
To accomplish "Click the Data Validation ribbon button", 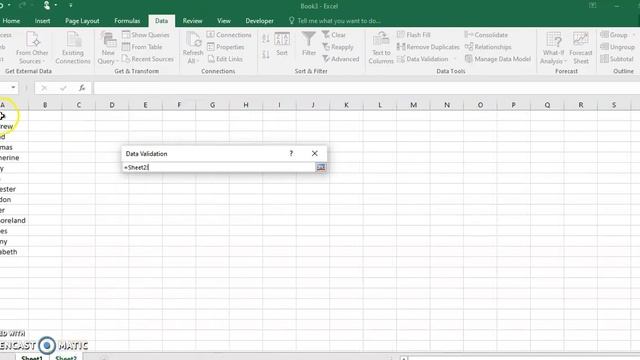I will pos(422,59).
